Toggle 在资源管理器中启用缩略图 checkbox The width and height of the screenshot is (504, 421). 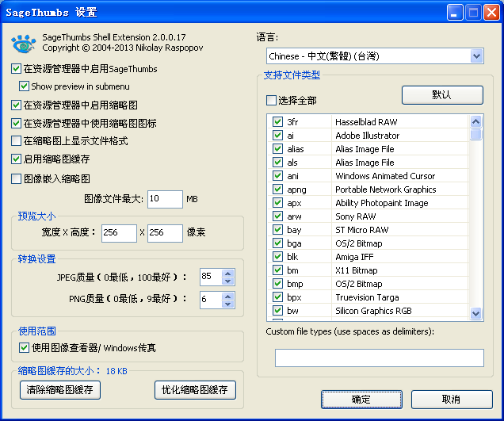pos(16,105)
